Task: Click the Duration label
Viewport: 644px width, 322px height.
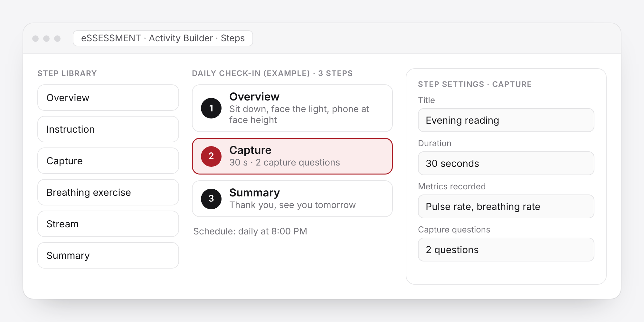Action: pyautogui.click(x=435, y=143)
